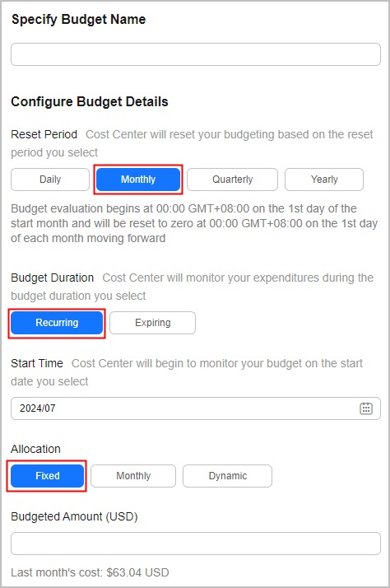Click the Allocation label
The image size is (390, 588).
point(35,449)
